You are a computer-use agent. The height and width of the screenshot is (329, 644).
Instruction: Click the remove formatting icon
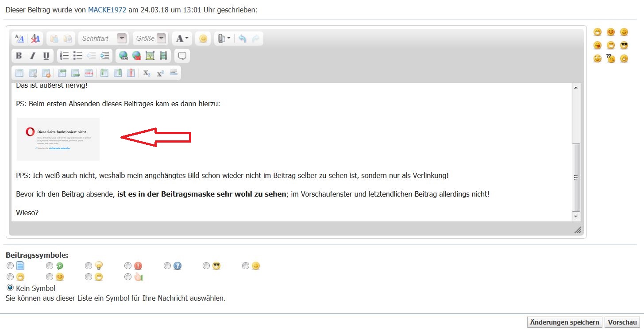35,39
